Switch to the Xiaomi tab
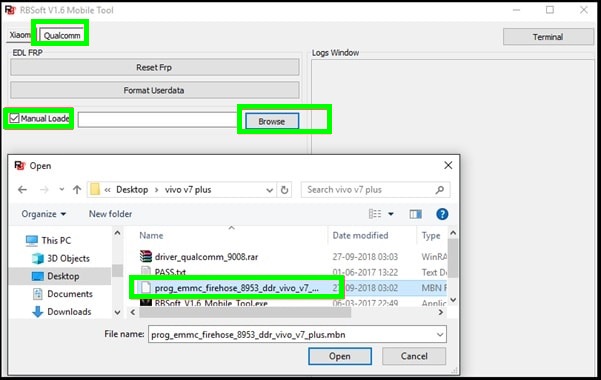This screenshot has width=601, height=380. point(19,35)
